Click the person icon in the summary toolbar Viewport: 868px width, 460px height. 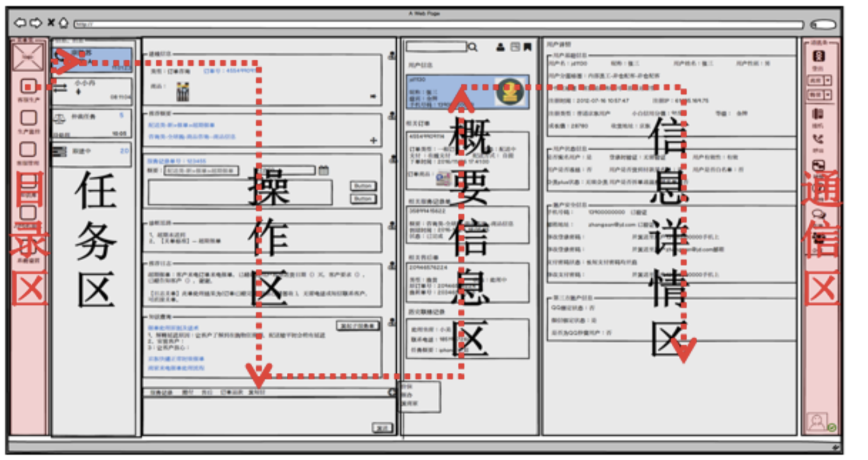500,47
